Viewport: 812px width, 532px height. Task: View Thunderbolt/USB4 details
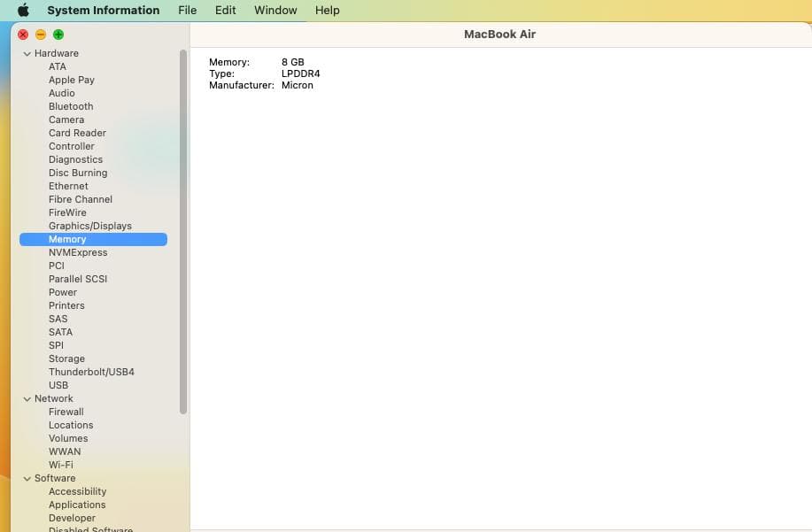click(91, 372)
